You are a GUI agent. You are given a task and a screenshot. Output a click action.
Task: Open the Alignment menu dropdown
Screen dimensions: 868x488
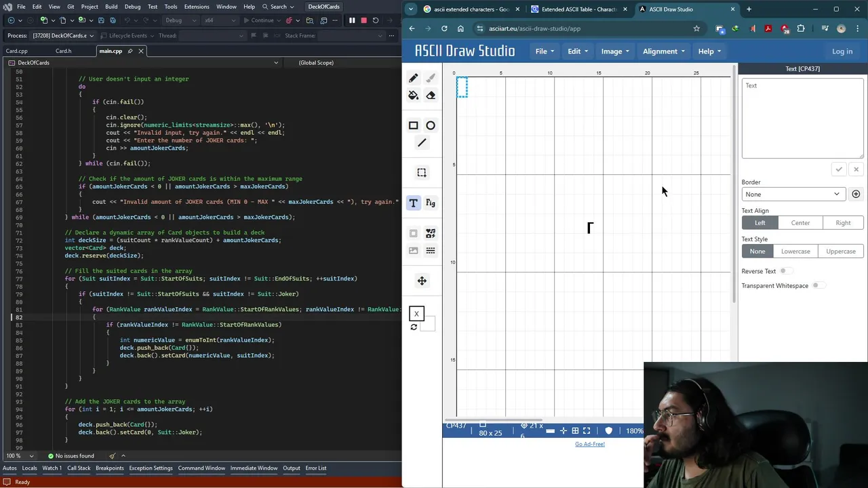[664, 52]
